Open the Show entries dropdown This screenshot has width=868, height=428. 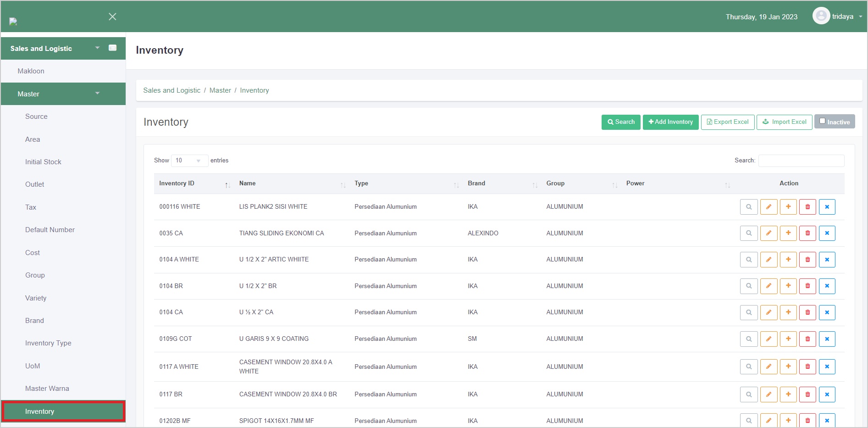[x=189, y=161]
